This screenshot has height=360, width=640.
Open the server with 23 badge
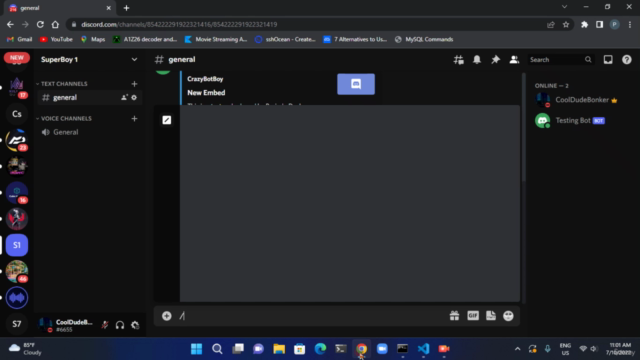(x=17, y=140)
